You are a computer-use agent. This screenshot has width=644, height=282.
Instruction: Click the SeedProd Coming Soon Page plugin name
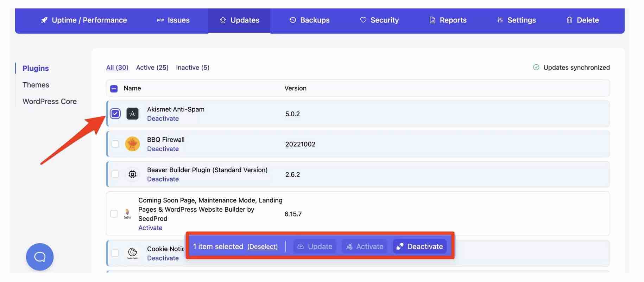[x=210, y=209]
